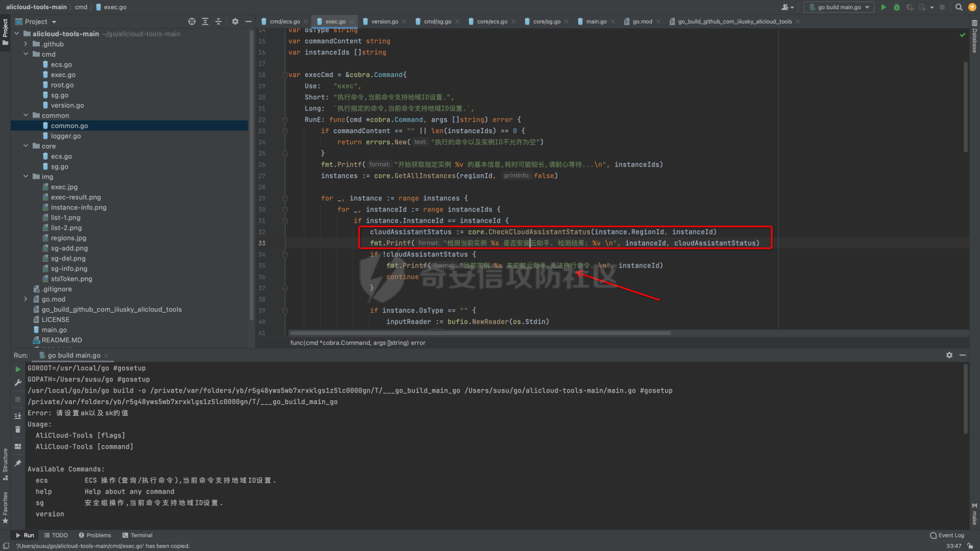This screenshot has width=980, height=551.
Task: Clear Run output with trash icon
Action: tap(18, 430)
